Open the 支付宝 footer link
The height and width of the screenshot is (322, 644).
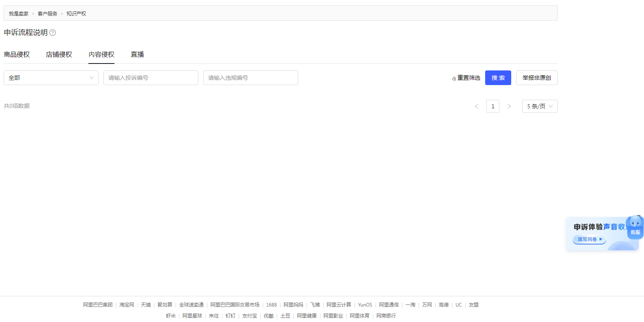(x=250, y=316)
